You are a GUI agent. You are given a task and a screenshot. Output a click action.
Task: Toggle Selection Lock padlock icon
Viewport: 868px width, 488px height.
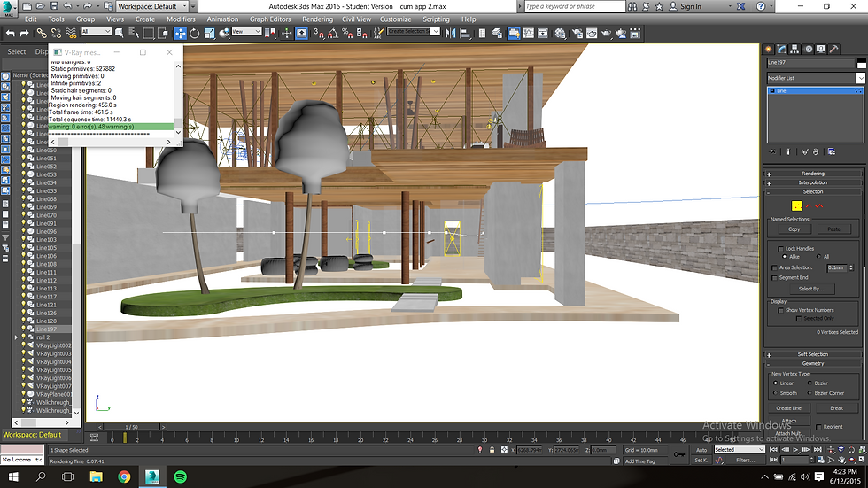click(x=492, y=450)
